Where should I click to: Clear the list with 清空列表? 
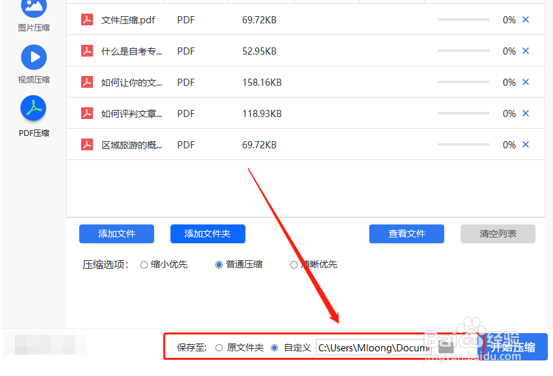[x=498, y=234]
